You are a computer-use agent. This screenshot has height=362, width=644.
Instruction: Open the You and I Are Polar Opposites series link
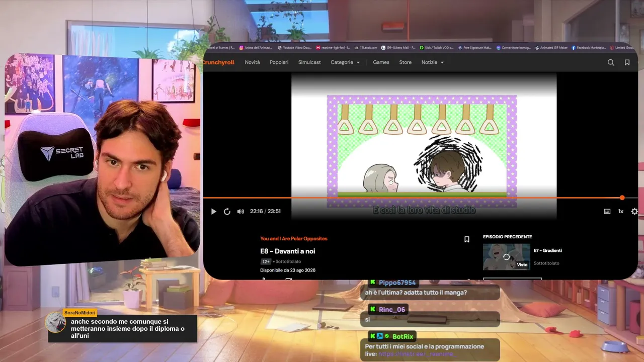click(x=294, y=239)
